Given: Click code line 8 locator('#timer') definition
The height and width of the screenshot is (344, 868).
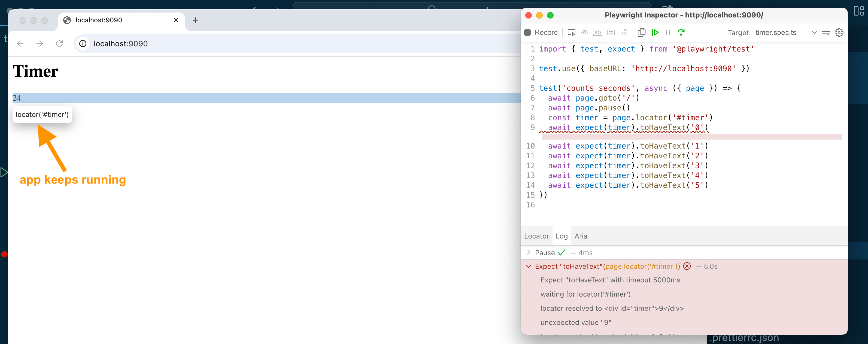Looking at the screenshot, I should pos(630,118).
